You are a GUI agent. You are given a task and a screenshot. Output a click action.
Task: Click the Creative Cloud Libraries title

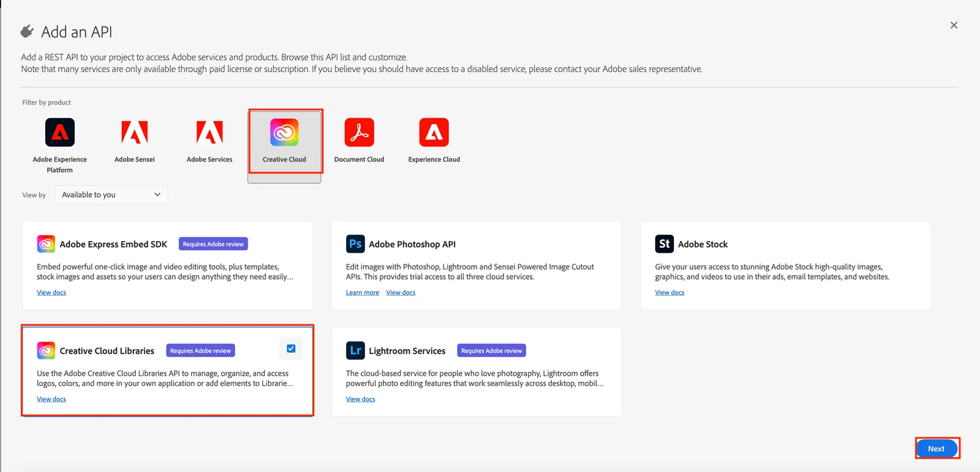pyautogui.click(x=107, y=351)
